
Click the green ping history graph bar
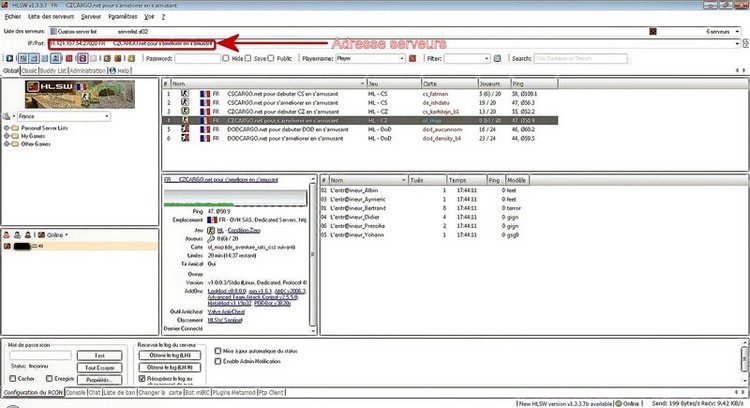[x=235, y=198]
